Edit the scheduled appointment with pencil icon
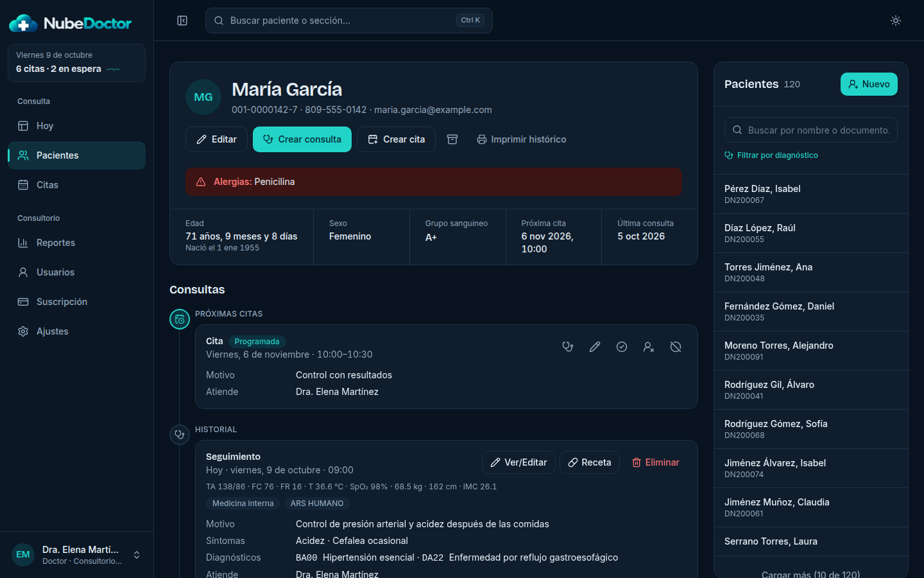 point(595,347)
